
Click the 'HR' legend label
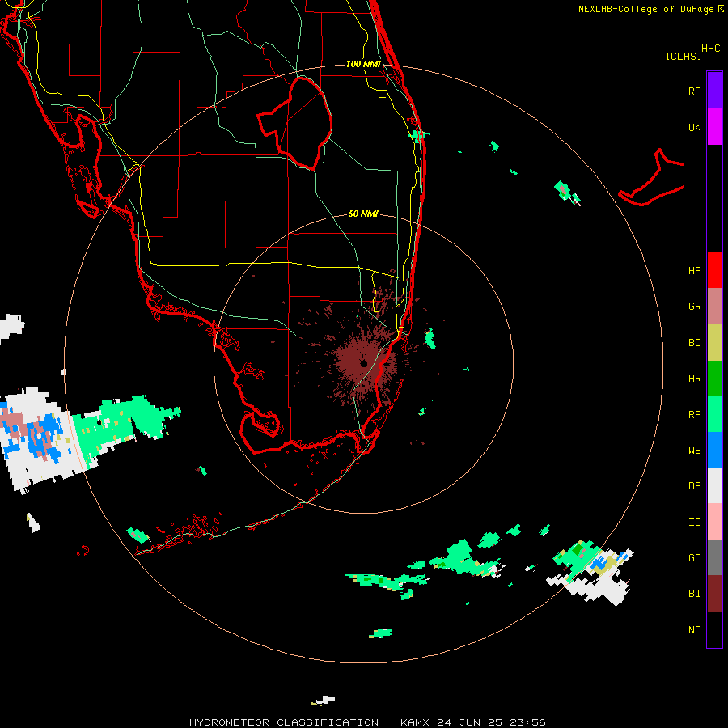[x=695, y=379]
